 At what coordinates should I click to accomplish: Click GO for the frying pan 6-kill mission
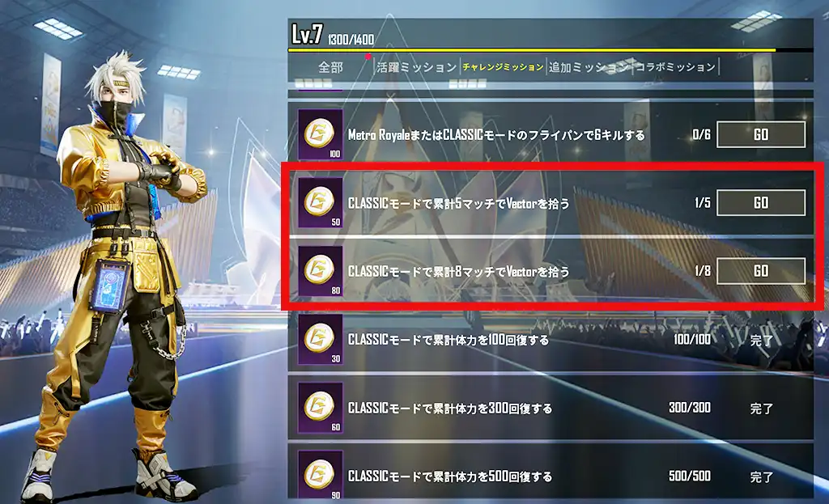(x=761, y=134)
